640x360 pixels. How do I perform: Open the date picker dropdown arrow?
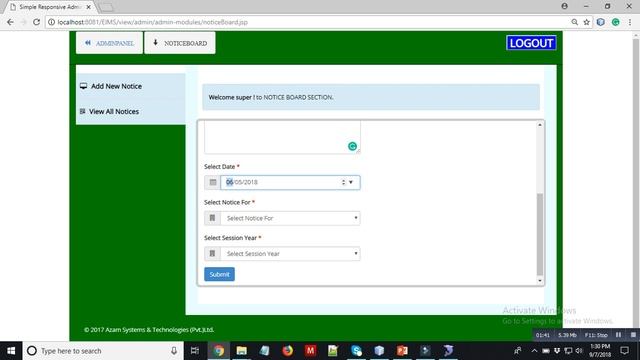coord(351,182)
